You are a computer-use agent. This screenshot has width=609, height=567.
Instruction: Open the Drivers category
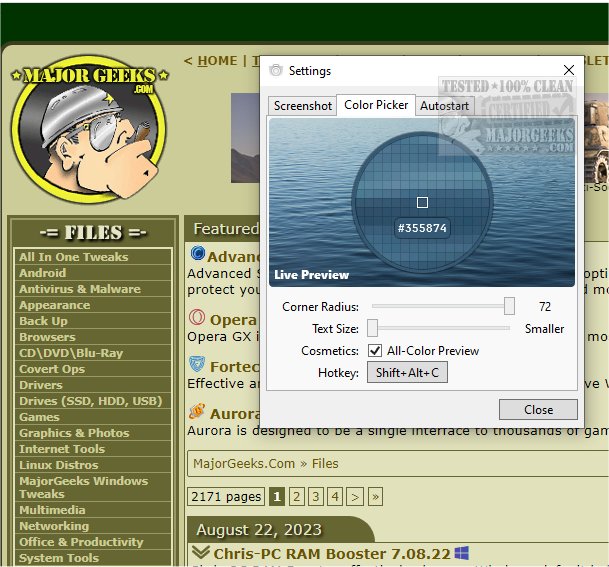tap(40, 385)
